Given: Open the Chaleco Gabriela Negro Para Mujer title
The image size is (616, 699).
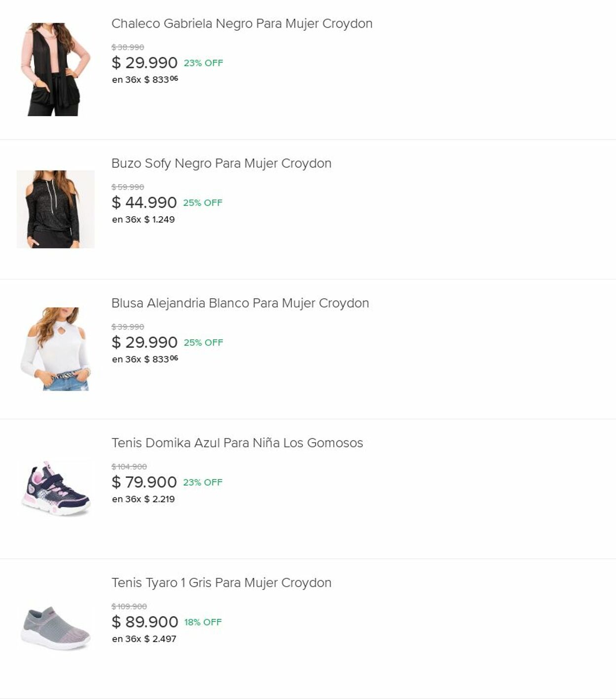Looking at the screenshot, I should (241, 24).
